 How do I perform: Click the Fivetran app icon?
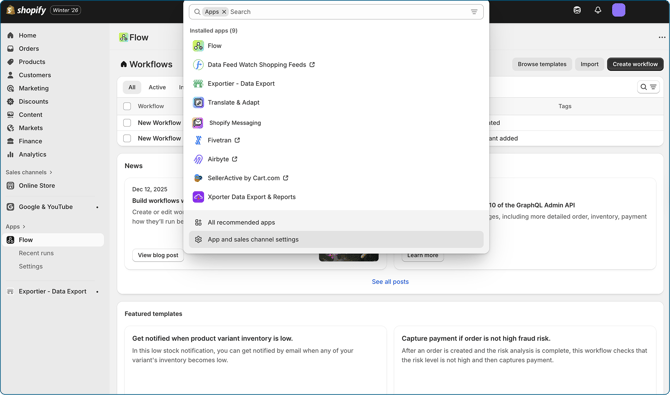[x=198, y=140]
